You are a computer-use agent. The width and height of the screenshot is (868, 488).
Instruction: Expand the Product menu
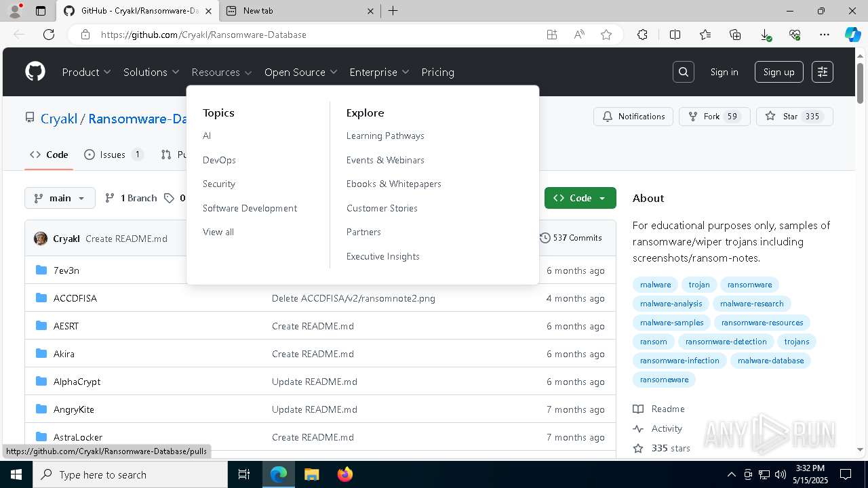86,72
